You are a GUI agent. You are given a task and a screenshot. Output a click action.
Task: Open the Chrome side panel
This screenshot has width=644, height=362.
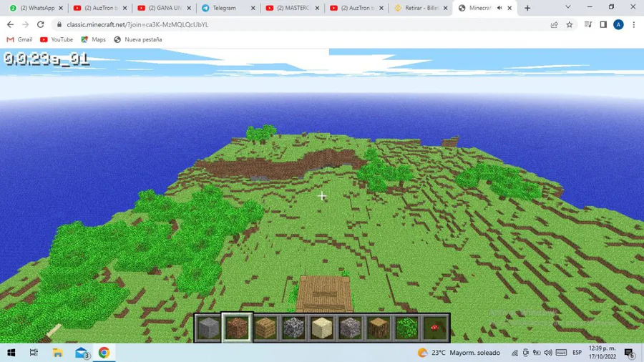click(x=603, y=24)
